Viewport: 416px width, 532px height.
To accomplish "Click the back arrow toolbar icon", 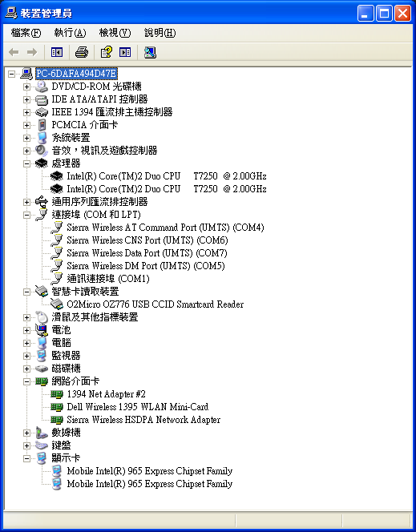I will 14,52.
